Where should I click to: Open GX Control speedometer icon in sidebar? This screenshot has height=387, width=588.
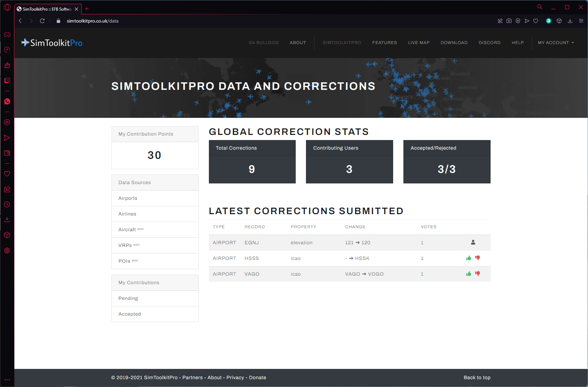(x=7, y=50)
